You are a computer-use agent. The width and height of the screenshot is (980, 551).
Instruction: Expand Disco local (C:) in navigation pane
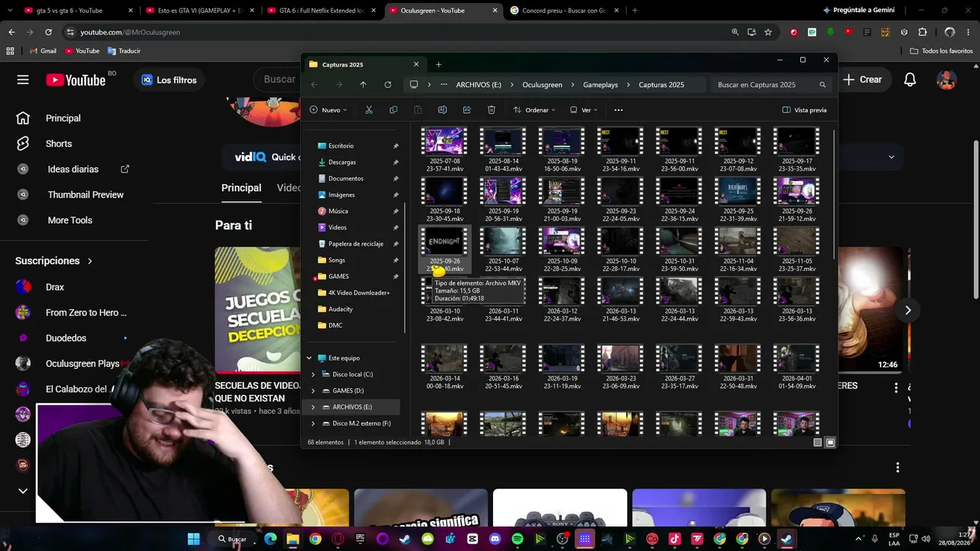point(313,374)
